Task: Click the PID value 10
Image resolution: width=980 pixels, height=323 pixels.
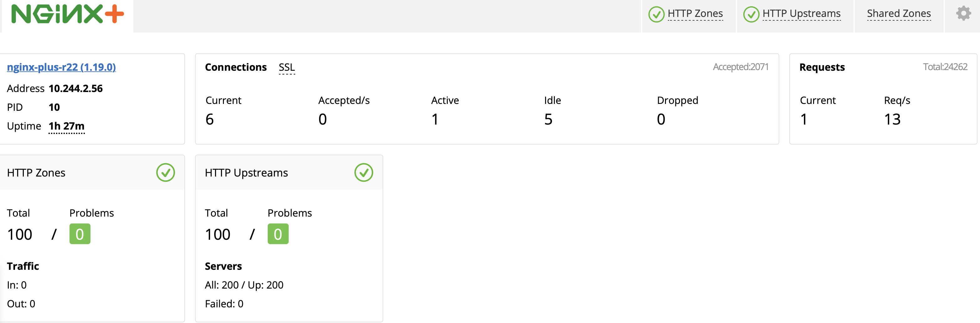Action: 54,107
